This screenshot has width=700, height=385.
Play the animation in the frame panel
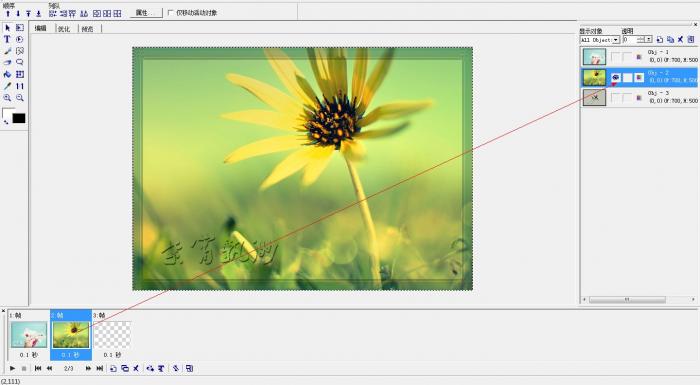click(x=12, y=368)
